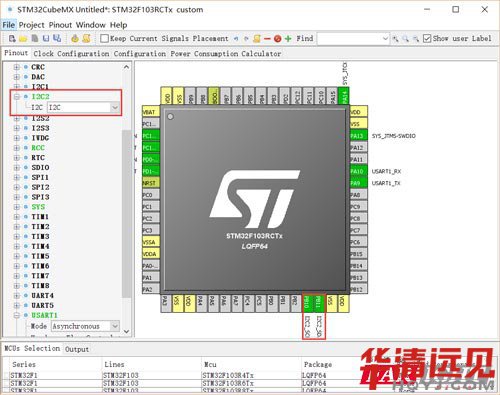Click the Generate Code gear icon
This screenshot has height=395, width=500.
coord(75,39)
